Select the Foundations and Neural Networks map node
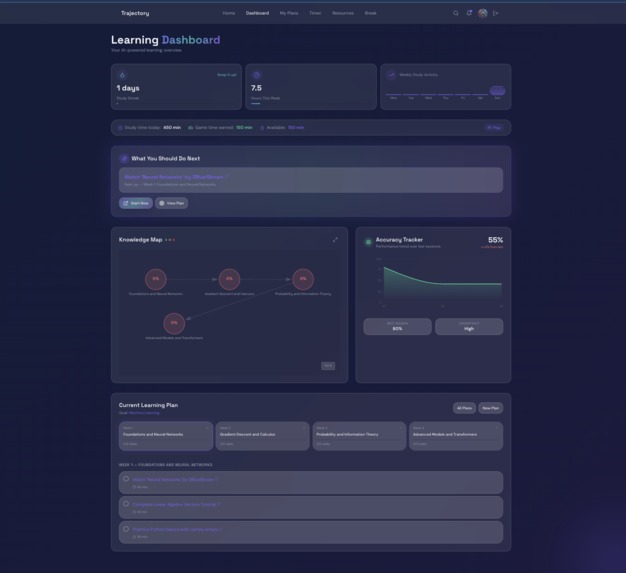This screenshot has width=626, height=573. tap(156, 279)
